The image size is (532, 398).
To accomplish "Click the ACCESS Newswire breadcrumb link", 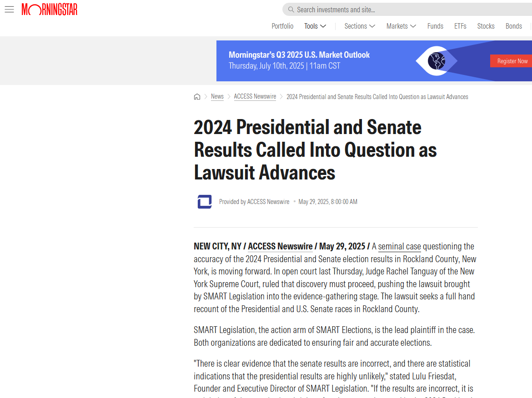I will click(x=255, y=97).
